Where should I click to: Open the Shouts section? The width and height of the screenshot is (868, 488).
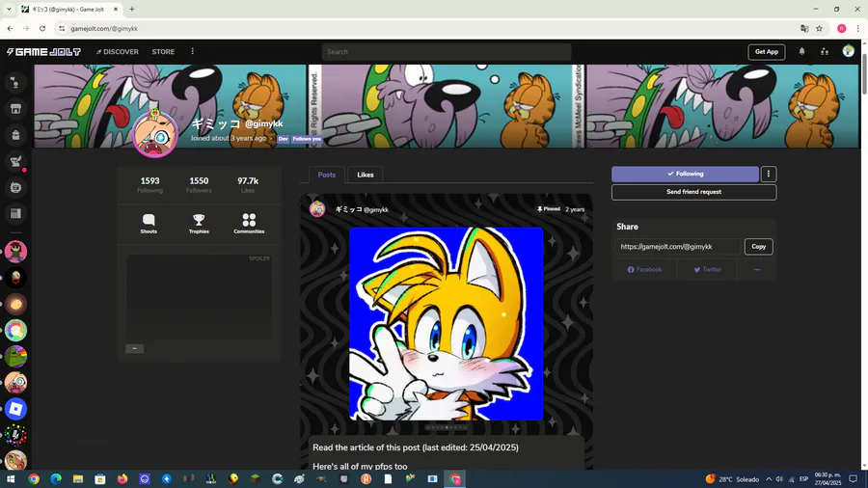149,224
